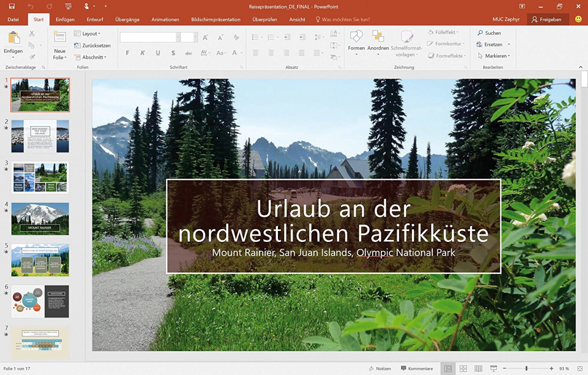Image resolution: width=588 pixels, height=375 pixels.
Task: Expand the Markieren dropdown
Action: coord(494,56)
